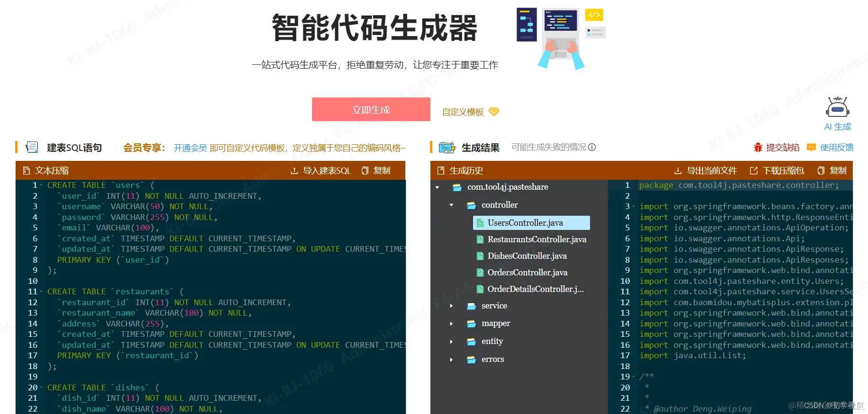The width and height of the screenshot is (868, 414).
Task: Fold the CREATE TABLE dishes block arrow
Action: 41,388
